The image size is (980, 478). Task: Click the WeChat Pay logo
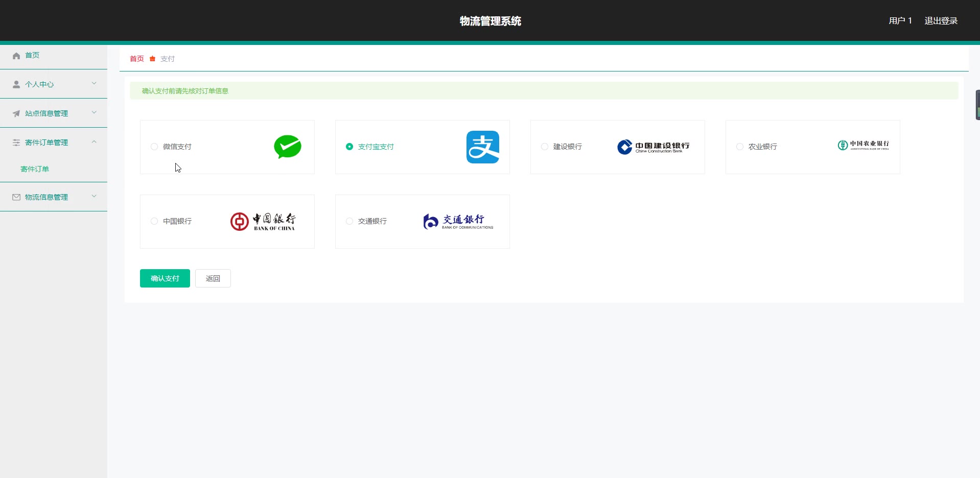(x=288, y=147)
